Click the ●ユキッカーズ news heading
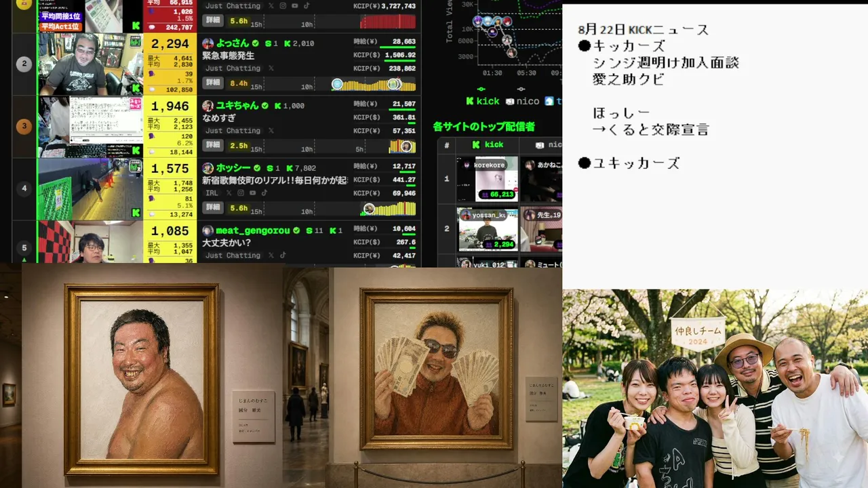 (629, 163)
